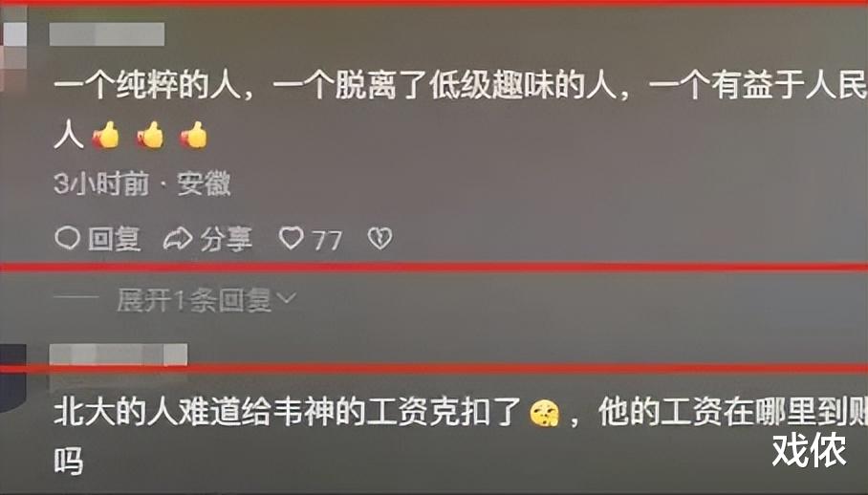Like the comment with the heart icon

292,238
